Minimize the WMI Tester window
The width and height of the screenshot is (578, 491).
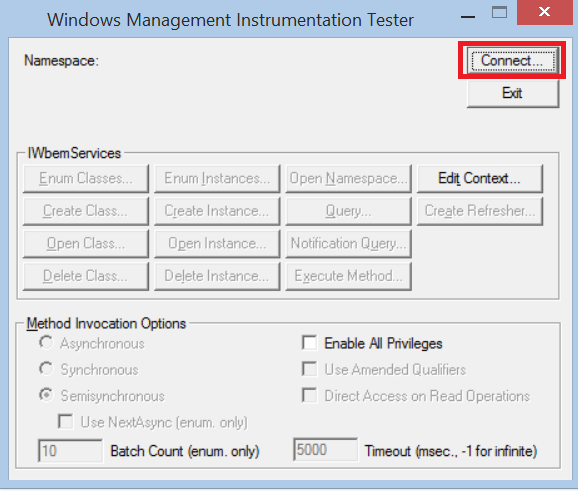tap(468, 15)
